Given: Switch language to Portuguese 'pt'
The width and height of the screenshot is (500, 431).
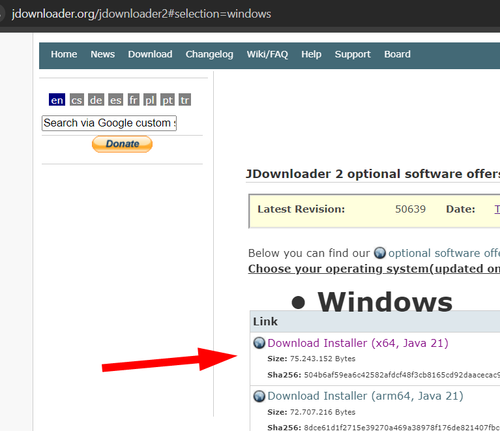Looking at the screenshot, I should [167, 100].
